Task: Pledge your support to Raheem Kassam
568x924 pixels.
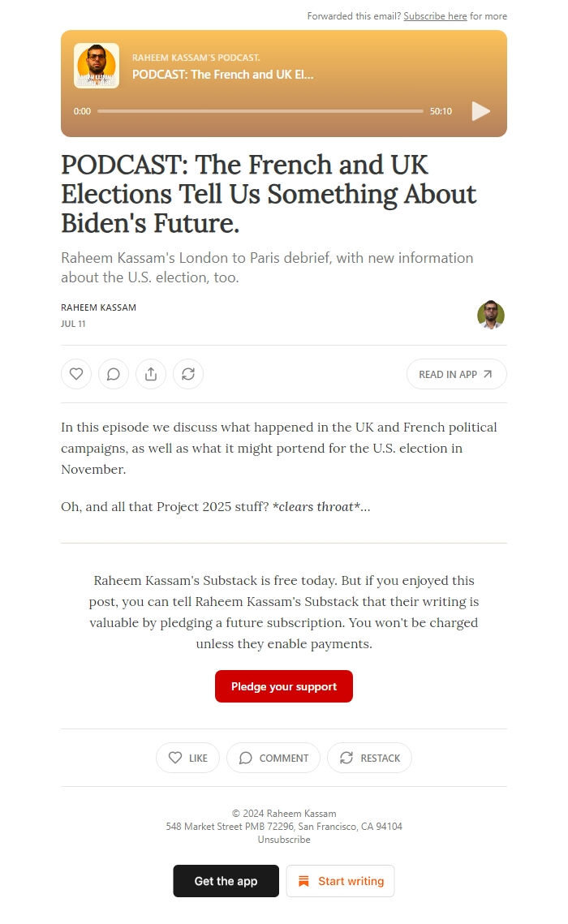Action: point(283,685)
